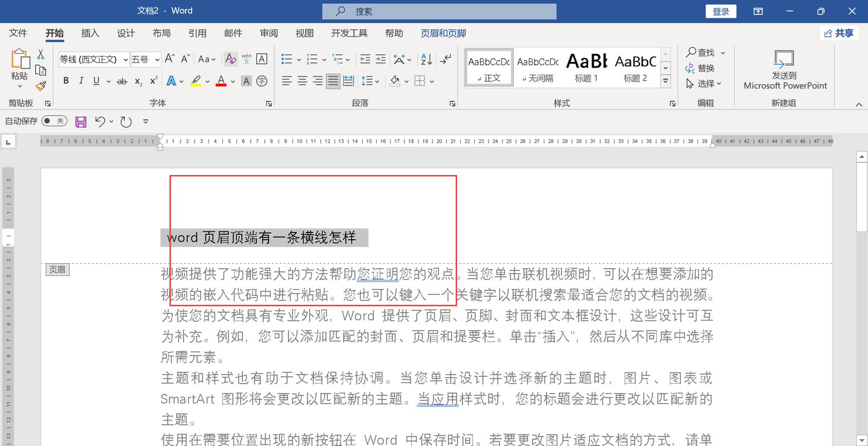
Task: Click the 共享 Share button
Action: [839, 33]
